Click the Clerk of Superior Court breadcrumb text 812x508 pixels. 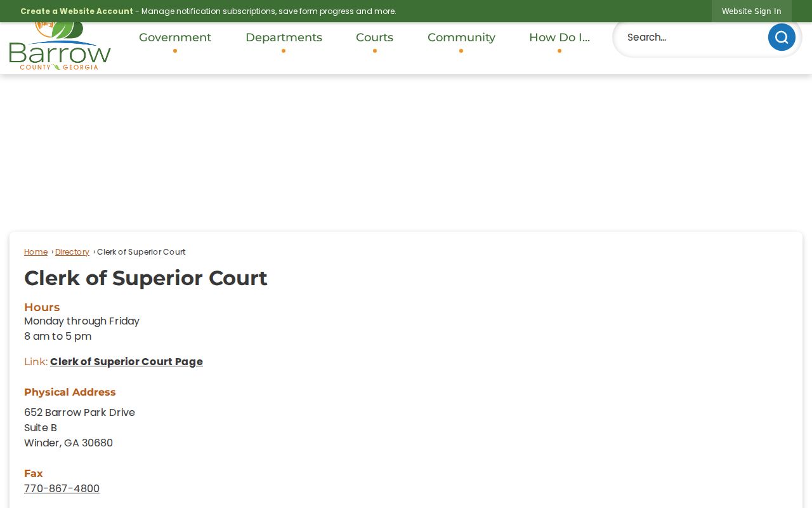[141, 252]
